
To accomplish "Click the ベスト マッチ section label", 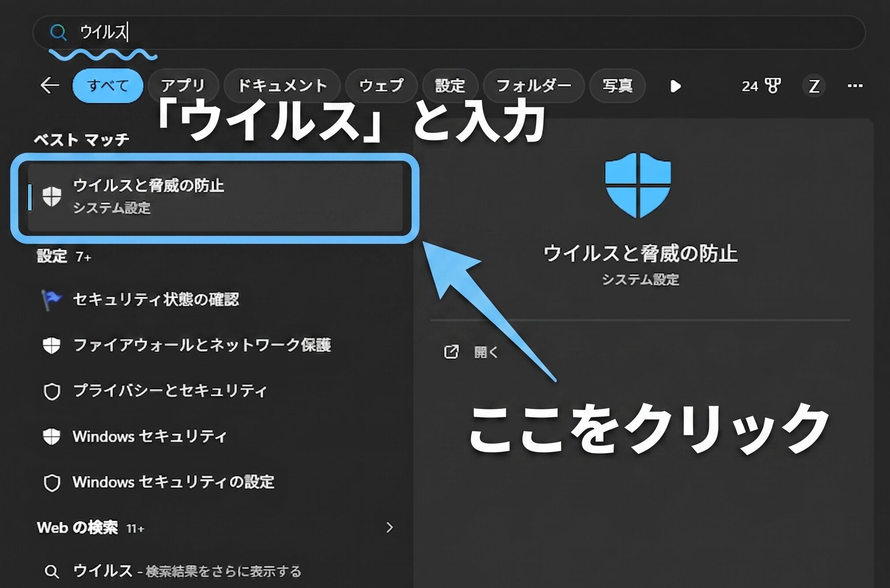I will click(x=82, y=139).
